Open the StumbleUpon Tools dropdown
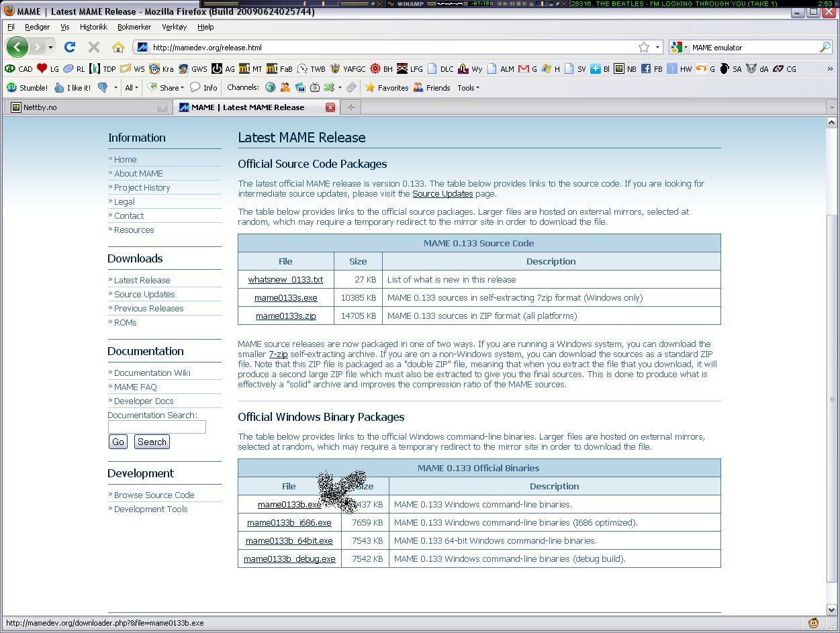840x633 pixels. (468, 87)
